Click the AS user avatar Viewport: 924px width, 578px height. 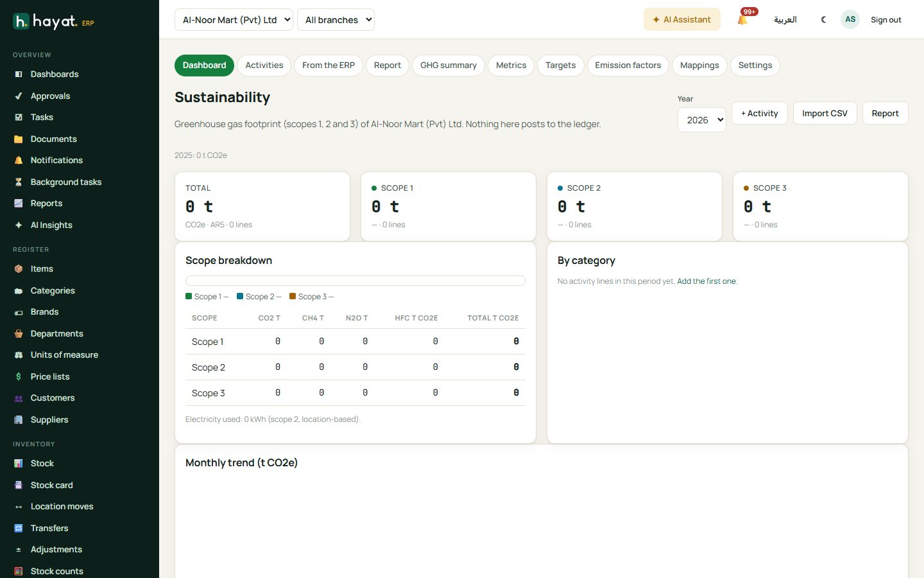click(850, 19)
